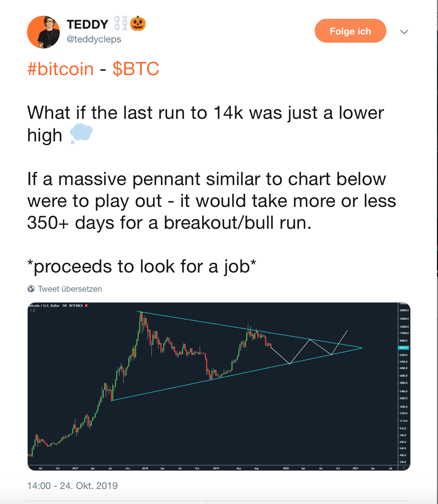This screenshot has height=504, width=438.
Task: Toggle the Folge ich follow button
Action: (351, 31)
